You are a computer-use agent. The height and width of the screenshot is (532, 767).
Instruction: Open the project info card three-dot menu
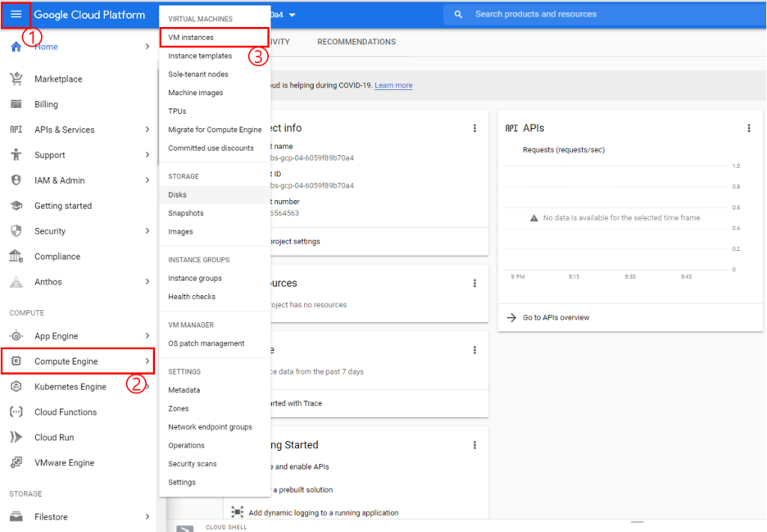click(474, 128)
